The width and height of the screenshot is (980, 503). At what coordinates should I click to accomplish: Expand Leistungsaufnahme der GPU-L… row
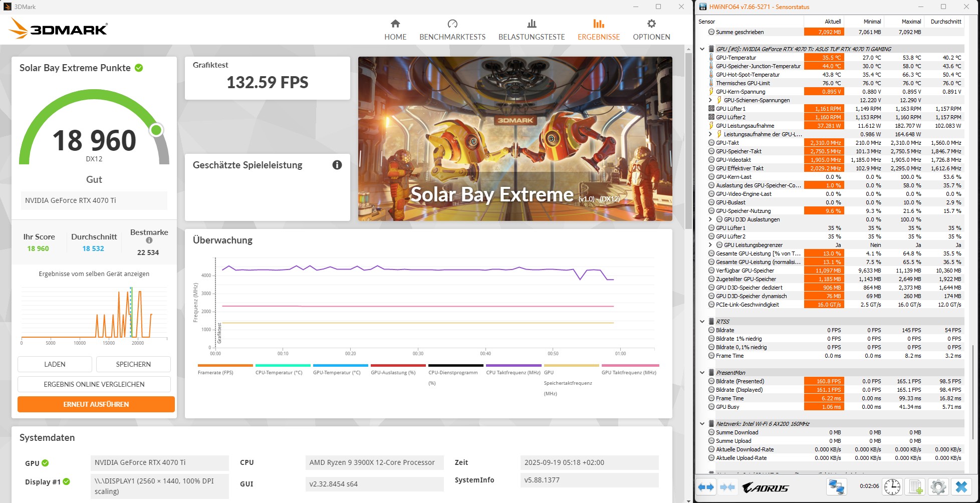pyautogui.click(x=710, y=134)
